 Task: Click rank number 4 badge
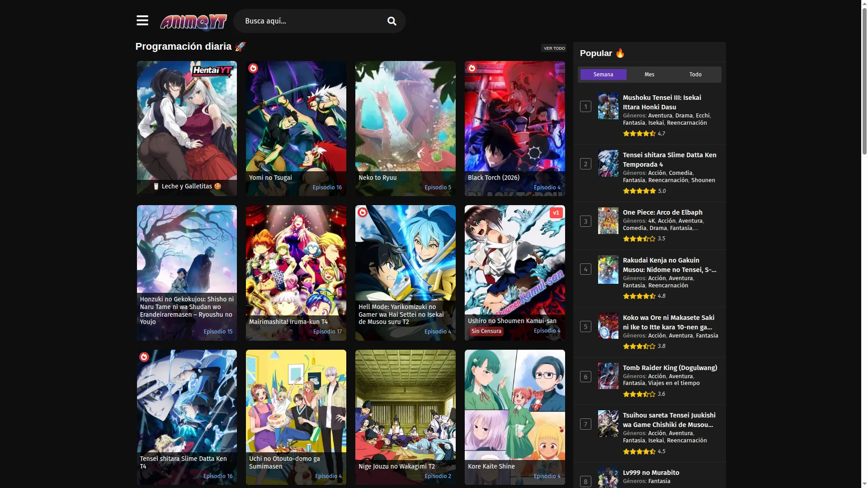[x=585, y=269]
